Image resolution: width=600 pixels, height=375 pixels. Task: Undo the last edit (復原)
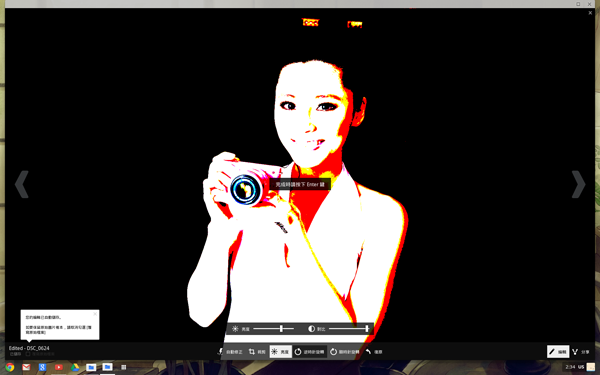(374, 352)
